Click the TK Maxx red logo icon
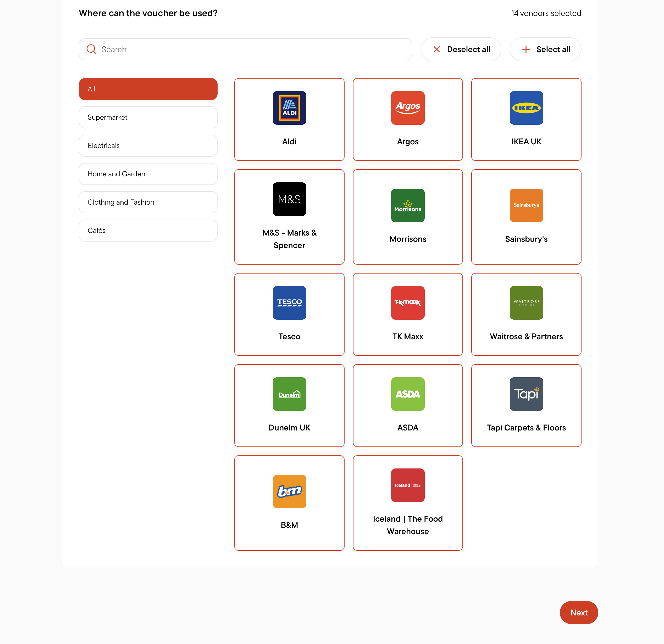Image resolution: width=664 pixels, height=644 pixels. pos(408,303)
